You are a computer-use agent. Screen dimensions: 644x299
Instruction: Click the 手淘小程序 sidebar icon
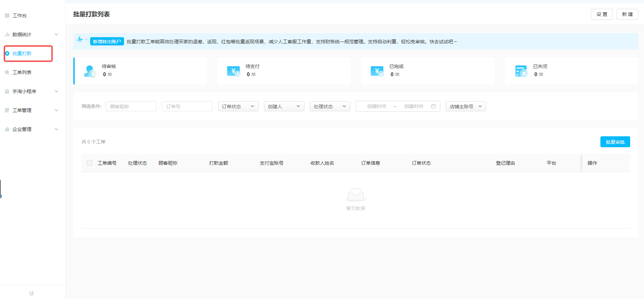click(7, 91)
